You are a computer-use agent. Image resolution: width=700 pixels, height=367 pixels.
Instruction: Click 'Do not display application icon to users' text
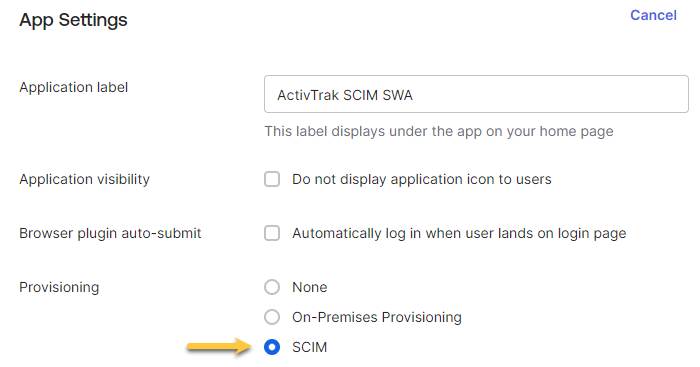pos(422,179)
